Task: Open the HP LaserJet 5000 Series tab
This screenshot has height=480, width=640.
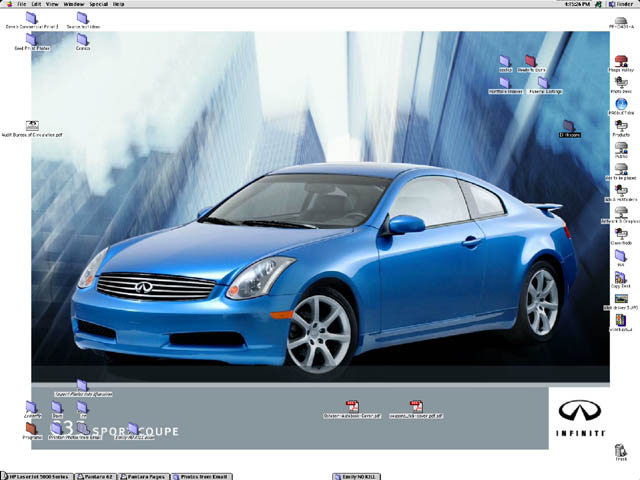Action: [x=36, y=476]
